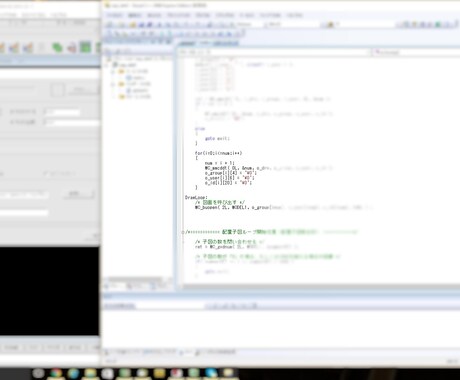Viewport: 460px width, 380px height.
Task: Click the 'num = i + 1;' code line
Action: pos(220,163)
